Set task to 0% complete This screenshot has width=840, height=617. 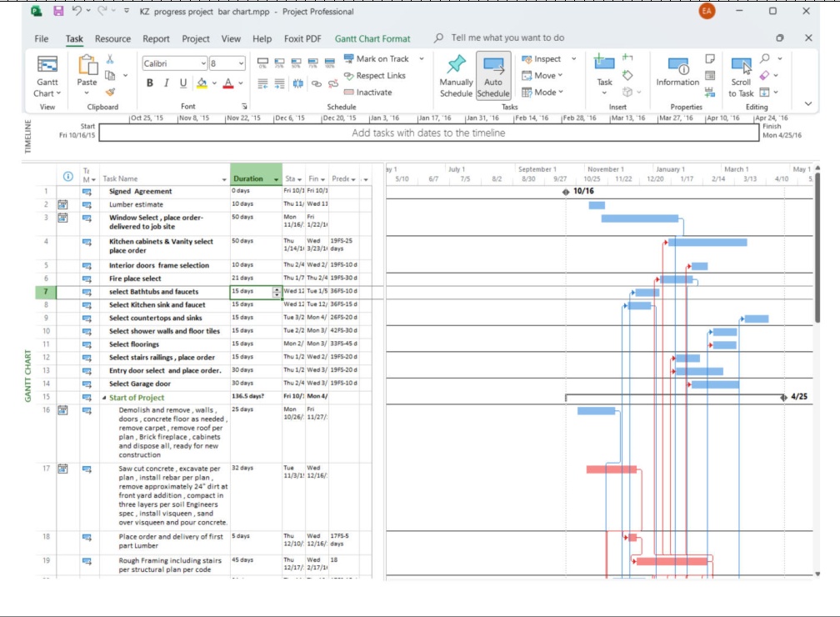tap(262, 63)
